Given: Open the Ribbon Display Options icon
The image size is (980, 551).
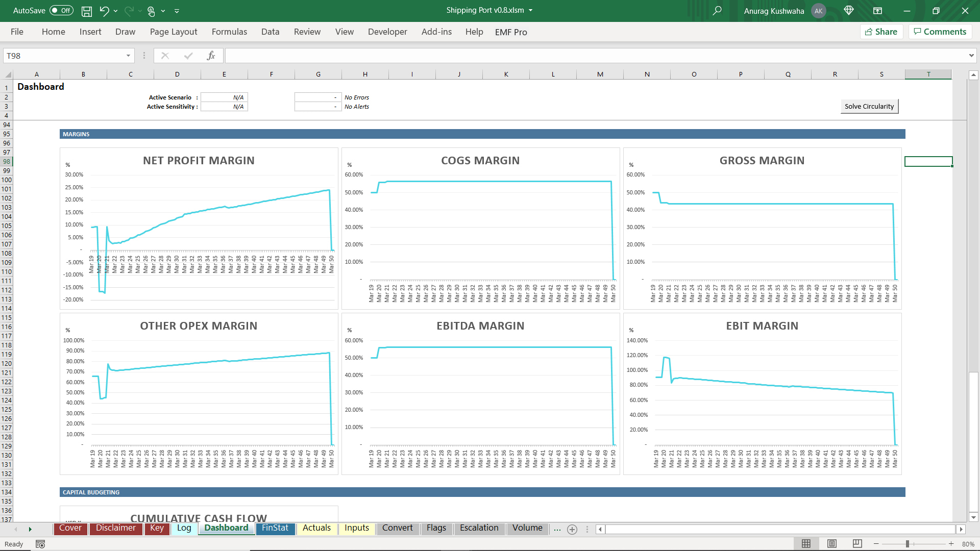Looking at the screenshot, I should point(878,11).
